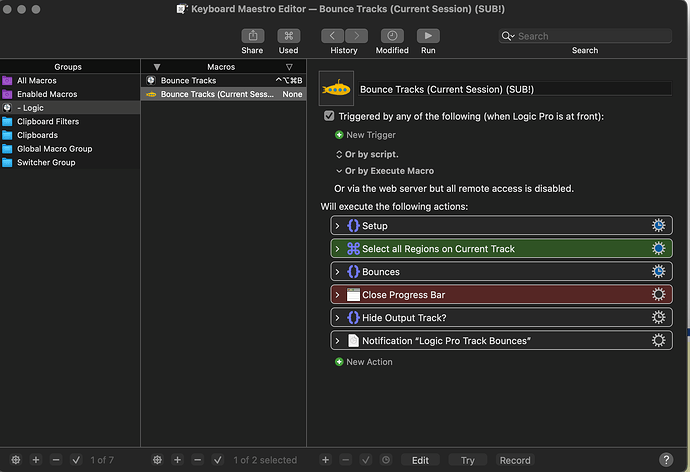This screenshot has height=472, width=690.
Task: Select Clipboard Filters group
Action: pos(70,121)
